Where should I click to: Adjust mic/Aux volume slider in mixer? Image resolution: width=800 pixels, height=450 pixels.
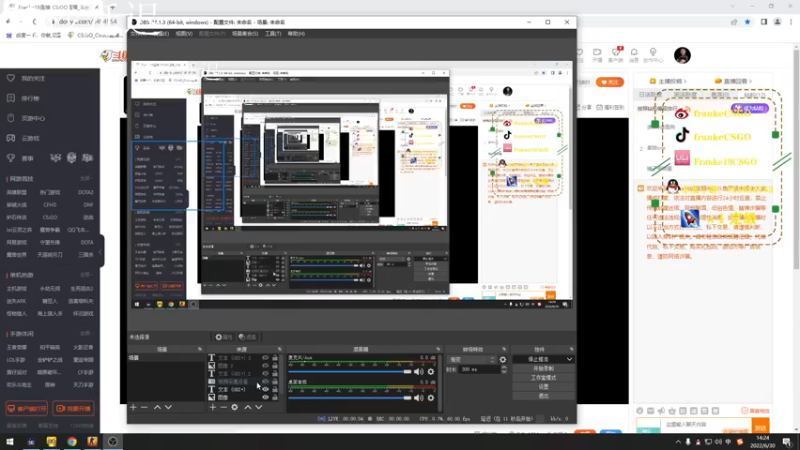350,371
